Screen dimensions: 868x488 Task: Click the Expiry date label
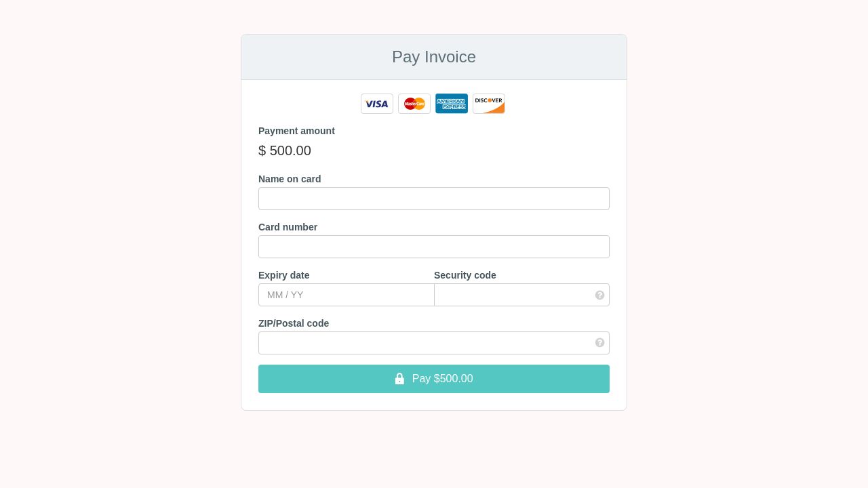pos(283,275)
